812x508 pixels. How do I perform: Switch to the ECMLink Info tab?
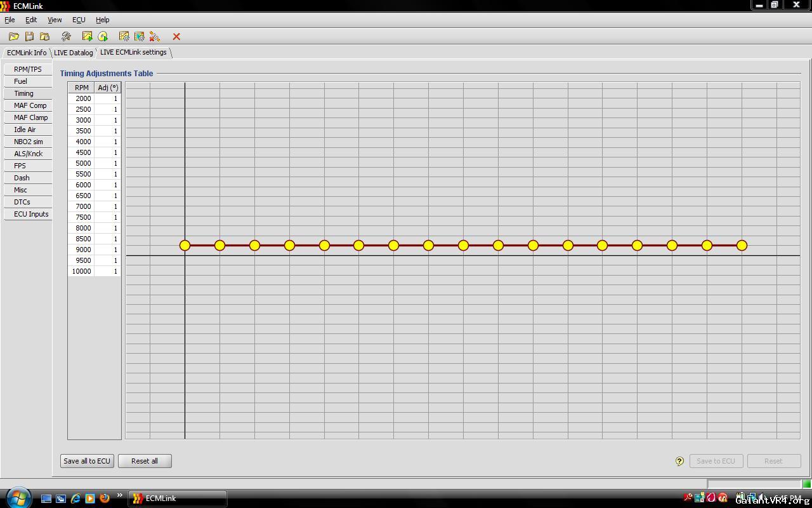tap(27, 53)
